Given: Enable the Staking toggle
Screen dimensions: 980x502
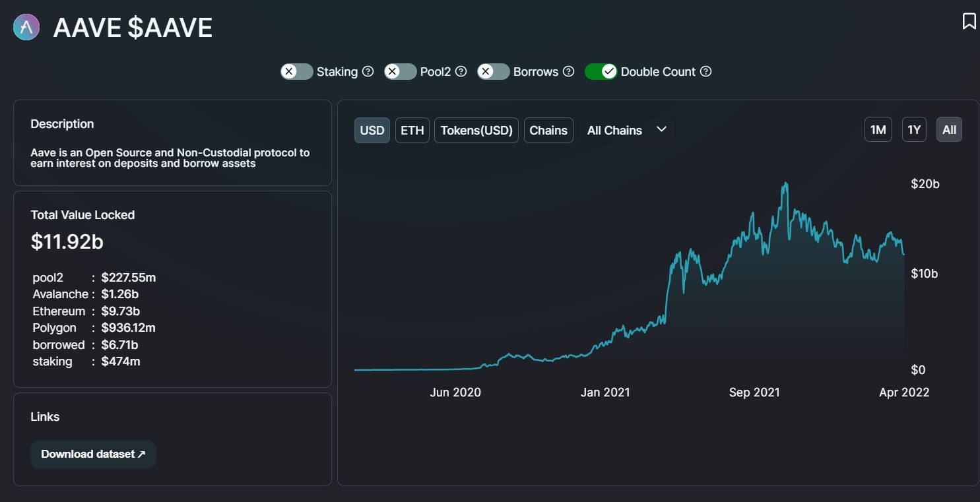Looking at the screenshot, I should coord(297,71).
